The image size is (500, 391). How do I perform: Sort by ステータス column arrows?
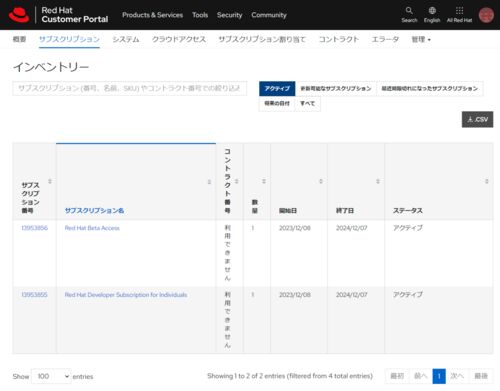coord(487,181)
